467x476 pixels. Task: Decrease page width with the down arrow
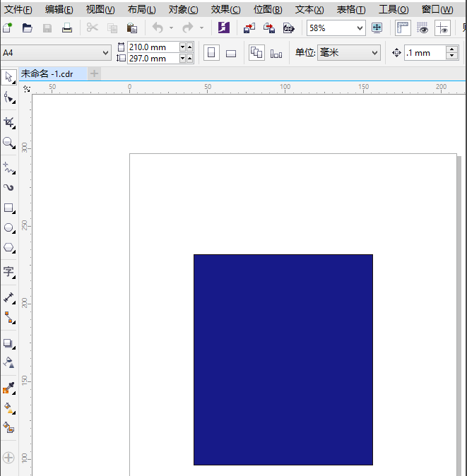click(x=182, y=47)
